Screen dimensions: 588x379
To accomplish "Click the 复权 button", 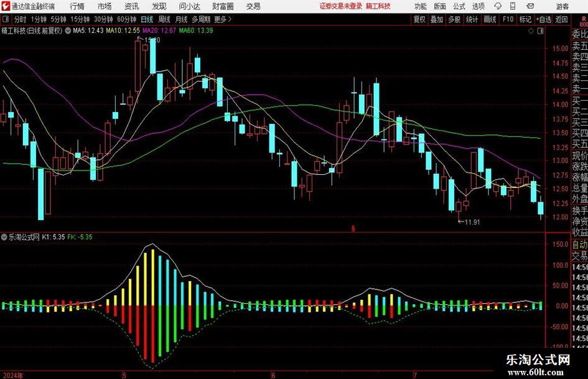I will click(x=419, y=19).
